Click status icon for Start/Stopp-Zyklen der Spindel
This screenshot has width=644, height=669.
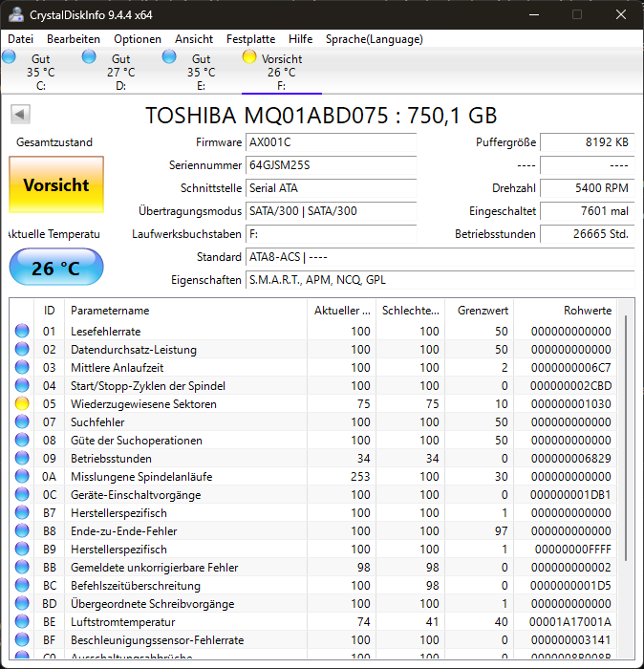pos(22,386)
